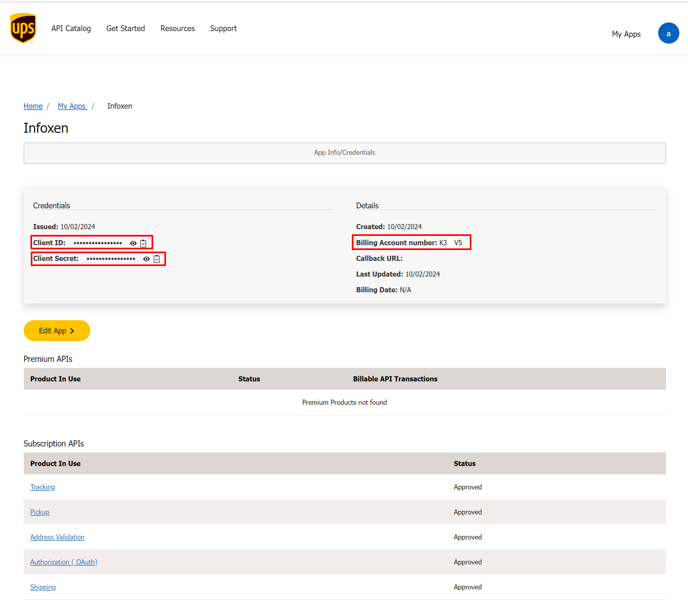
Task: Open the Pickup API link
Action: (x=40, y=512)
